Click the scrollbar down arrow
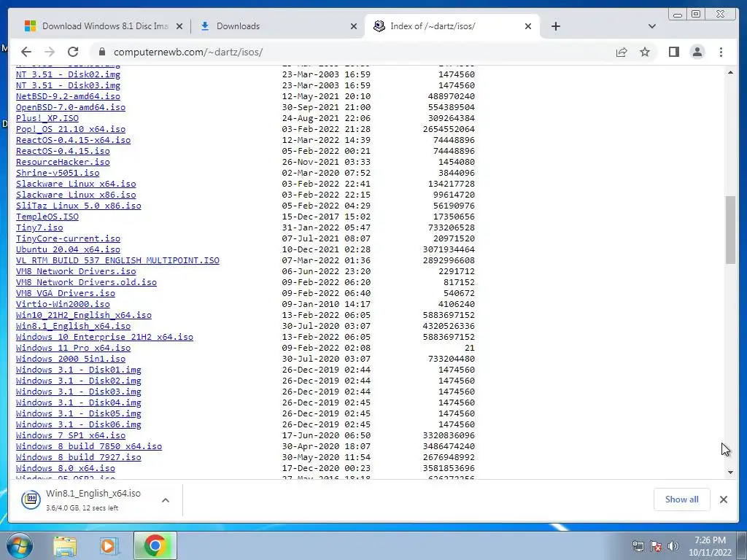747x560 pixels. (x=730, y=472)
